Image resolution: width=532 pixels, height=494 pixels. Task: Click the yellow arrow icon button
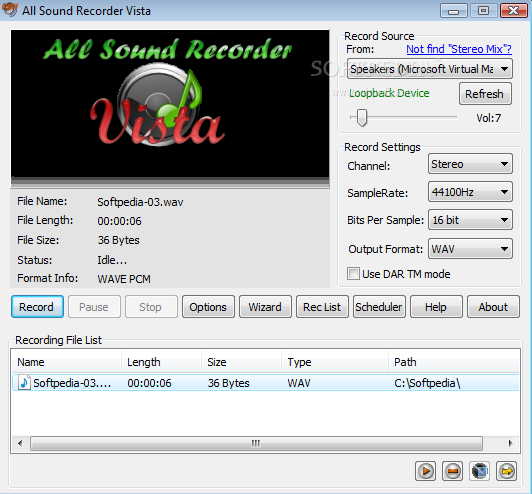[x=507, y=471]
